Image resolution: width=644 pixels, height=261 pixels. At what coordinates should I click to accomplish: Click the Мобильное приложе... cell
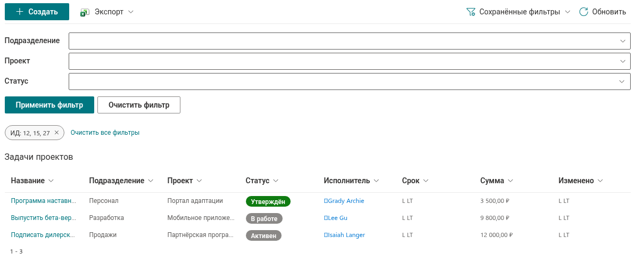pyautogui.click(x=201, y=218)
